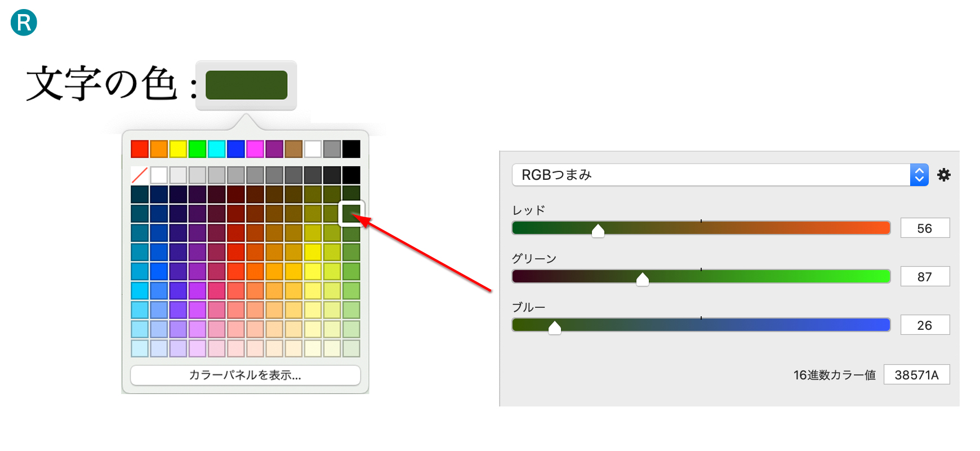Click the highlighted dark green grid swatch
This screenshot has width=980, height=451.
pos(351,213)
